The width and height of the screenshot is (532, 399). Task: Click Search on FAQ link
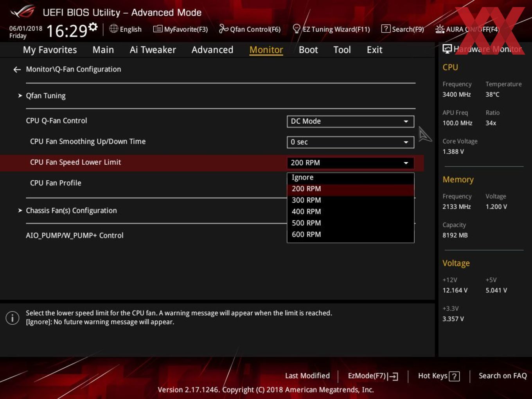coord(503,376)
